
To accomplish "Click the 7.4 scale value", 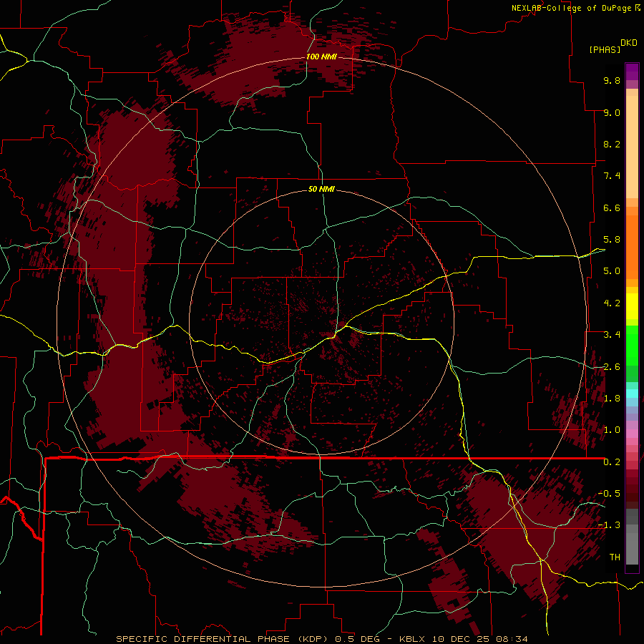I will coord(612,176).
